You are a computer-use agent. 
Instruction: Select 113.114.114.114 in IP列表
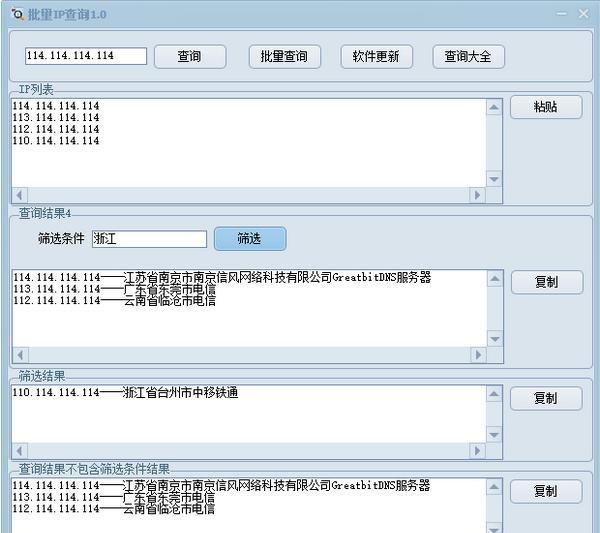click(x=56, y=117)
